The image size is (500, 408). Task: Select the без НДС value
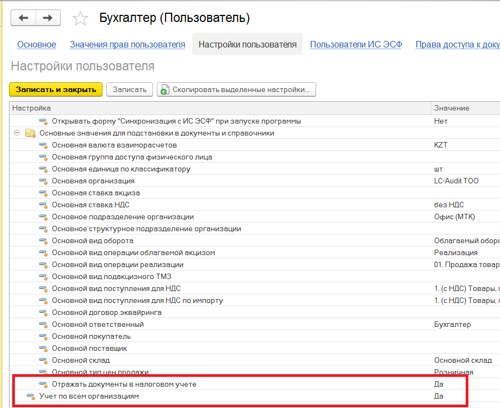coord(449,205)
